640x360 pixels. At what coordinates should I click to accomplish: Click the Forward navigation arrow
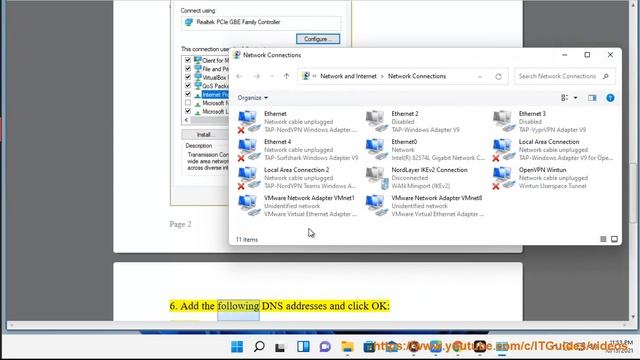[x=257, y=76]
